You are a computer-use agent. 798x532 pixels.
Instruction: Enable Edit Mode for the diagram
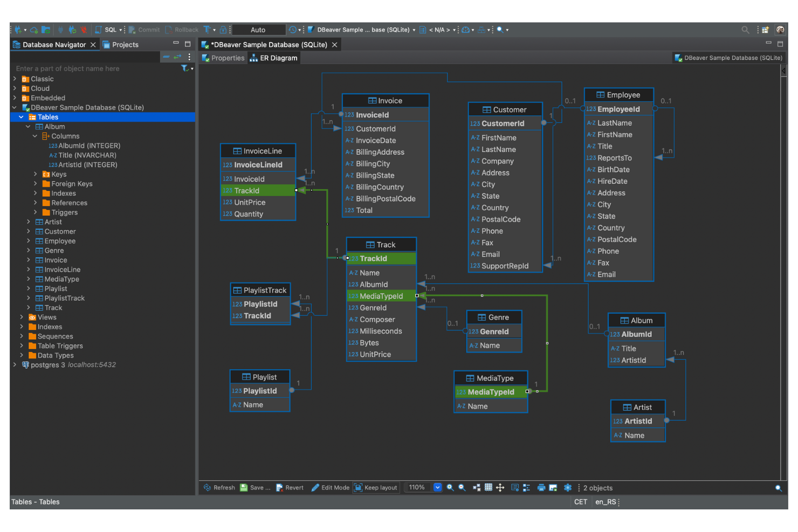pos(330,487)
